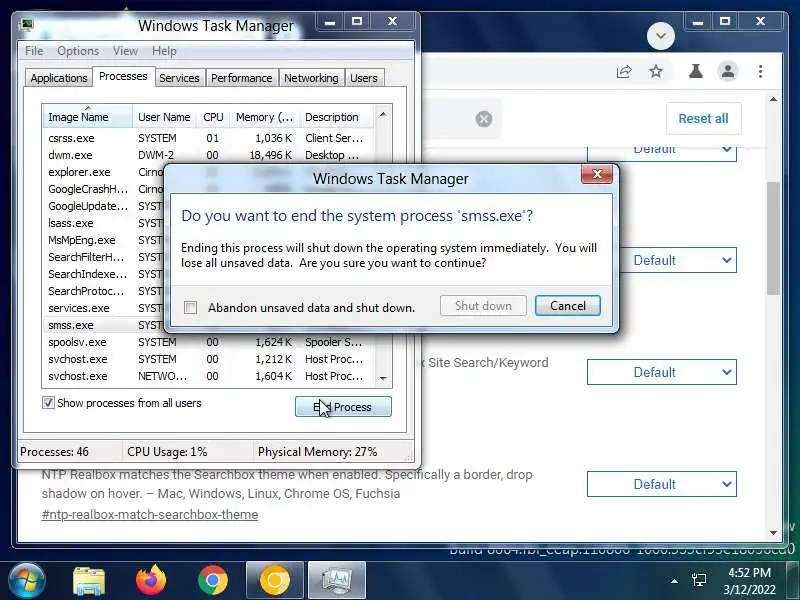Click process list scroll down arrow

click(x=383, y=379)
